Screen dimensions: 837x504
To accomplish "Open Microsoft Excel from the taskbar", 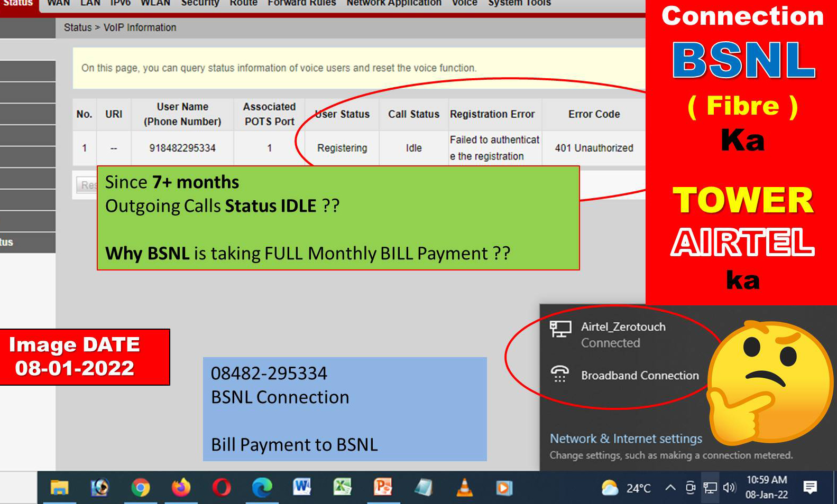I will click(342, 487).
